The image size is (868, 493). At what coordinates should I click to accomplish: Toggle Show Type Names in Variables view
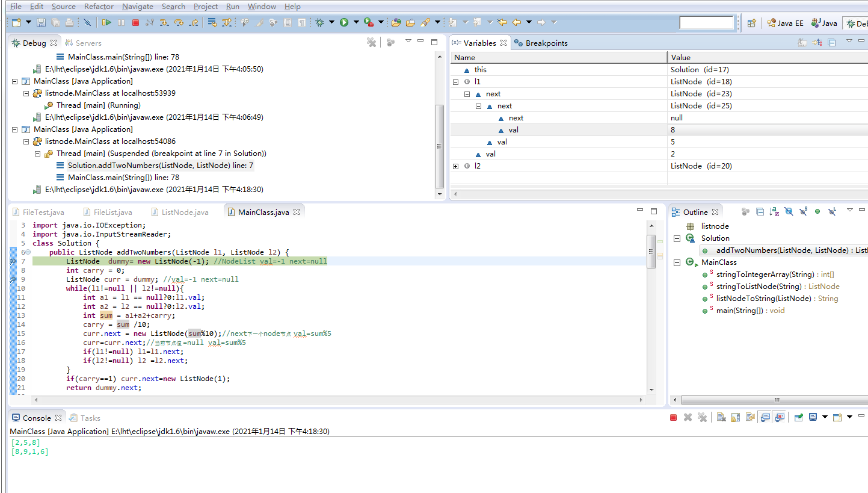tap(802, 42)
